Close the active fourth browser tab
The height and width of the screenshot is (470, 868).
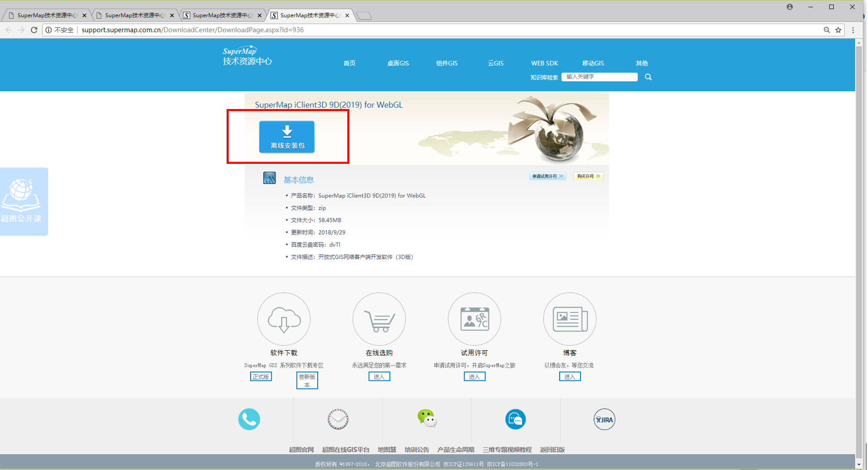pos(347,15)
